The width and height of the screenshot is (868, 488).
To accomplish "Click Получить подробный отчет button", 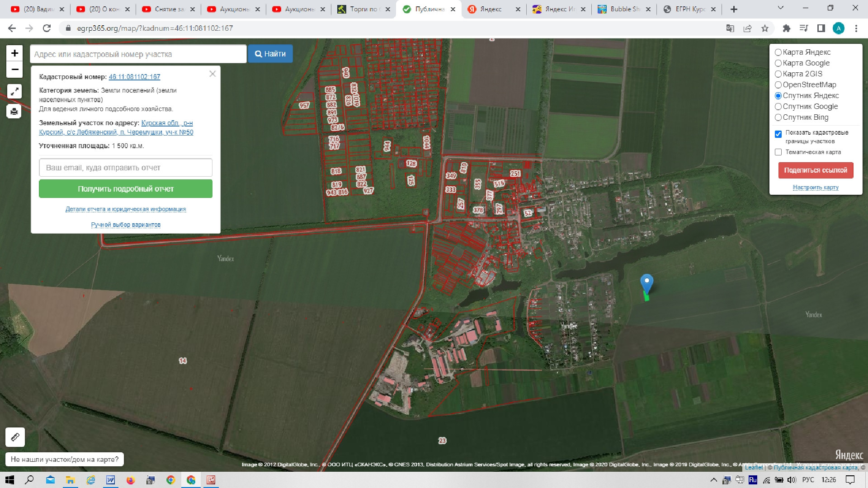I will 126,189.
